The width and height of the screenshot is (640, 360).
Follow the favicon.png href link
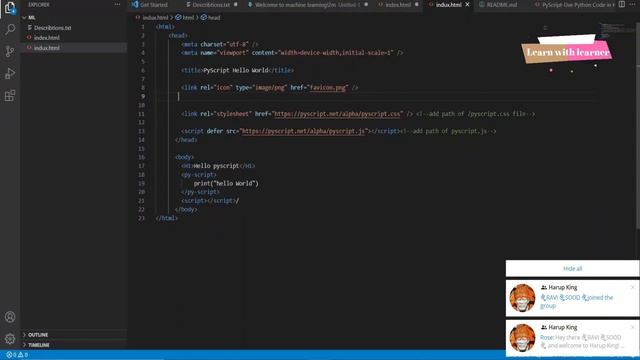[328, 87]
